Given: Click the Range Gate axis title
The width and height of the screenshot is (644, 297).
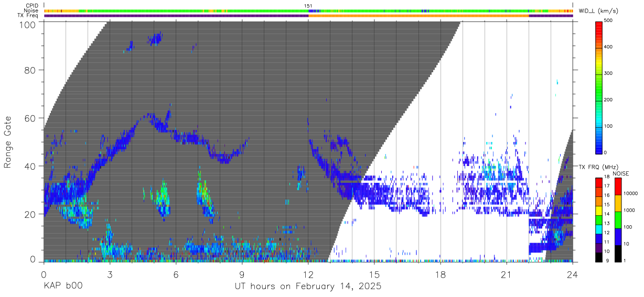Looking at the screenshot, I should coord(8,142).
